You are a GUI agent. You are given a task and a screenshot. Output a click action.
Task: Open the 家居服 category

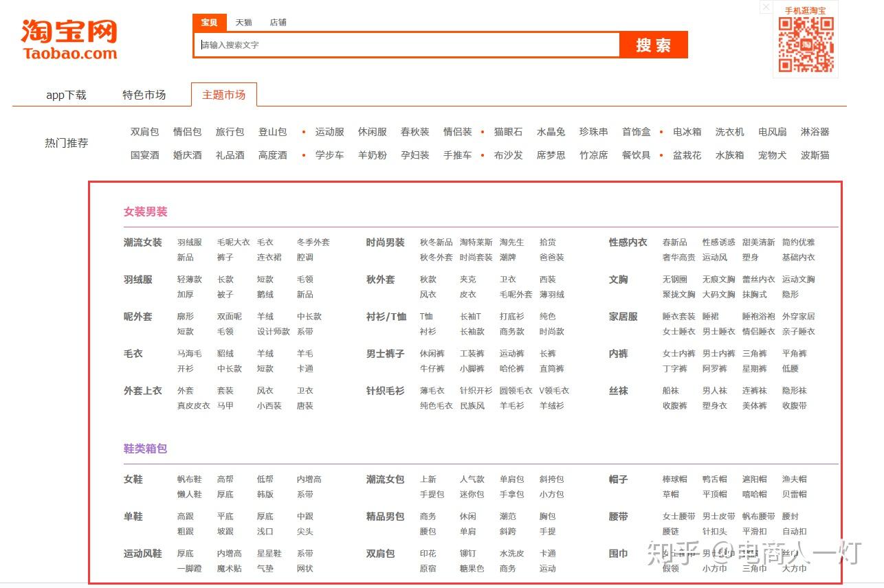(x=623, y=317)
